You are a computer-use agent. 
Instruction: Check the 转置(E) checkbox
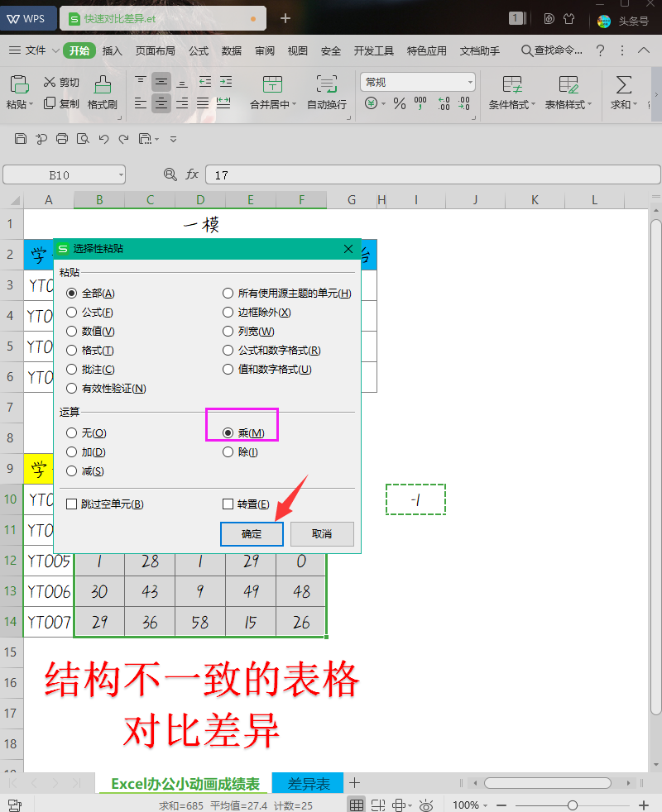(228, 504)
